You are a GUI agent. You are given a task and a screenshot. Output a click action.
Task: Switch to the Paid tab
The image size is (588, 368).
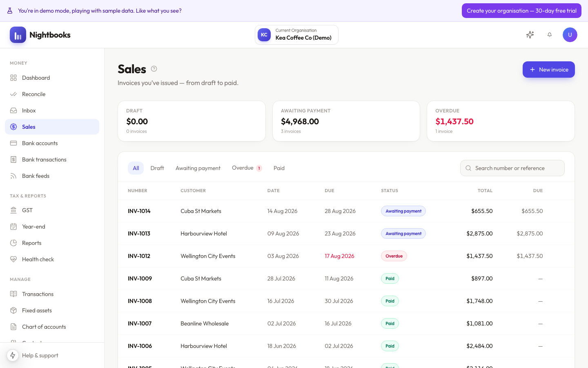point(279,168)
